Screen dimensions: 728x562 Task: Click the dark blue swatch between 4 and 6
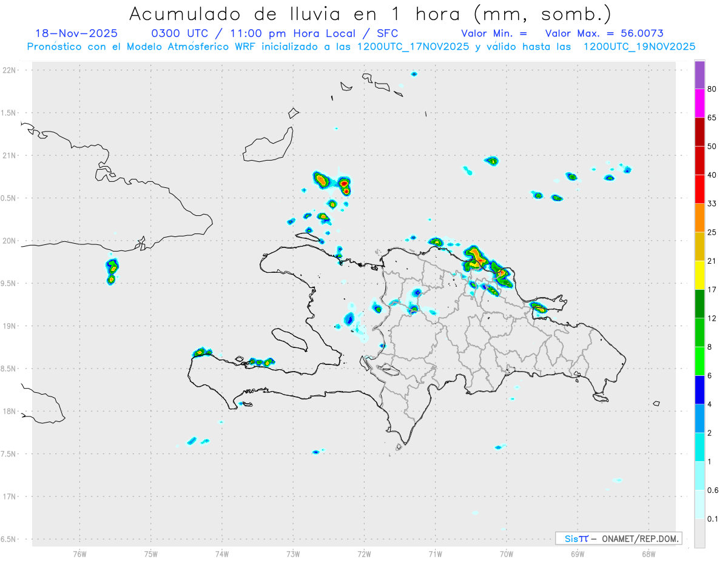699,389
